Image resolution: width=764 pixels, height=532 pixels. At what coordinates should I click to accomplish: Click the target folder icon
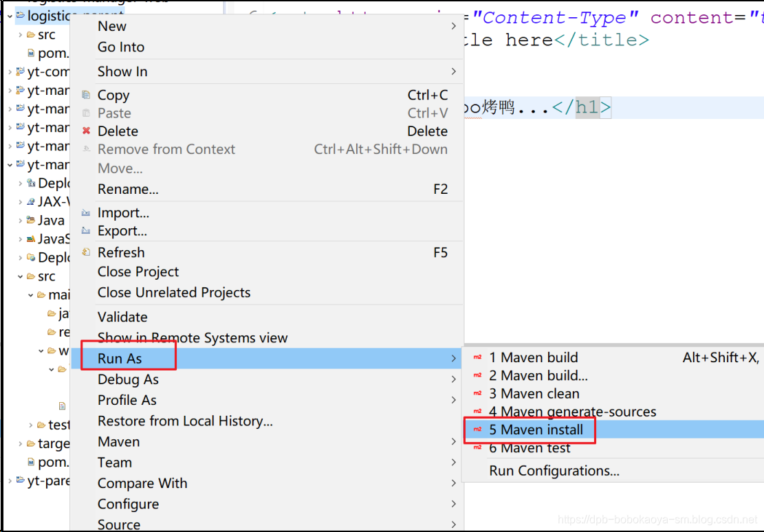[31, 443]
